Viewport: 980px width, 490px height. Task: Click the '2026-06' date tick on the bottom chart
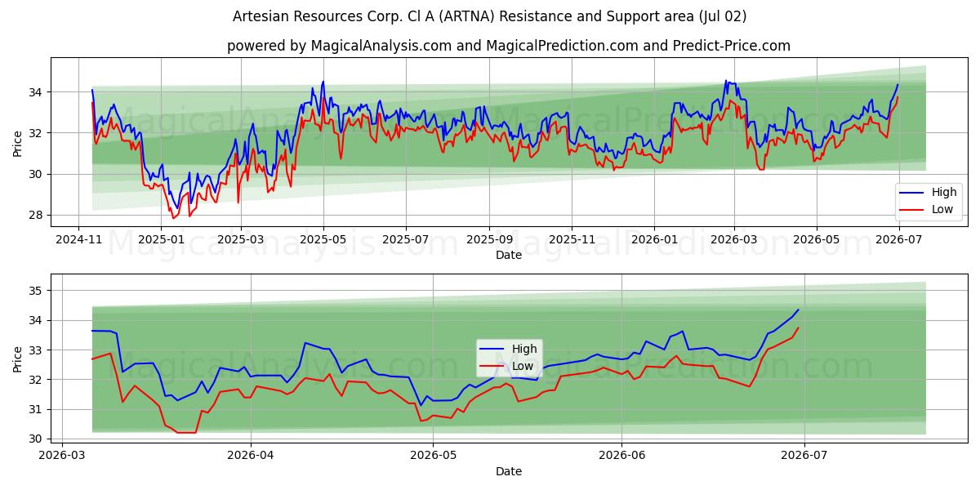(x=621, y=456)
